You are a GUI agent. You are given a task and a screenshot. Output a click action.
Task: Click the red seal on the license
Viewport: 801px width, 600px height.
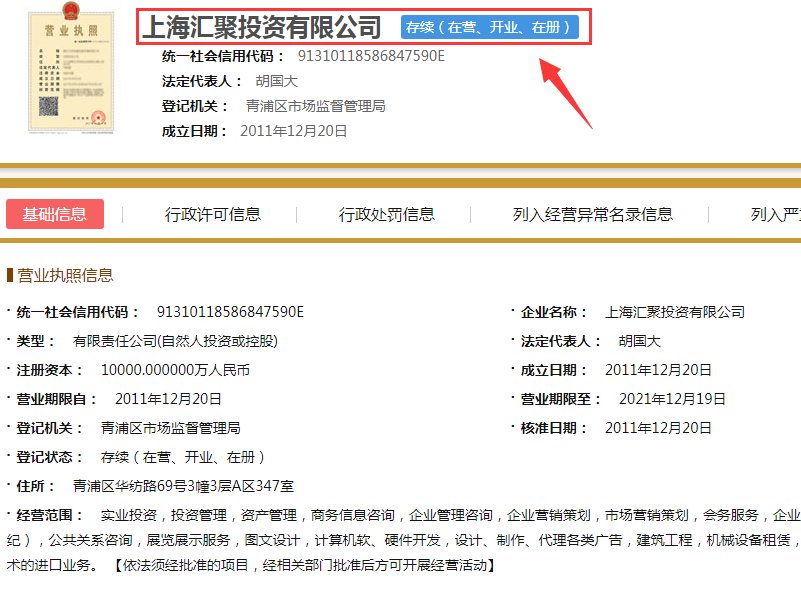[97, 116]
